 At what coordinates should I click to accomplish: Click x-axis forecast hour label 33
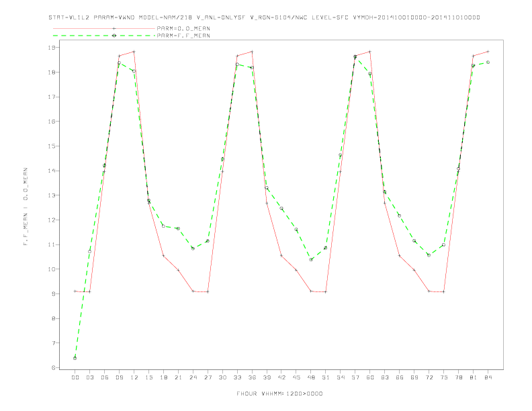pyautogui.click(x=237, y=377)
